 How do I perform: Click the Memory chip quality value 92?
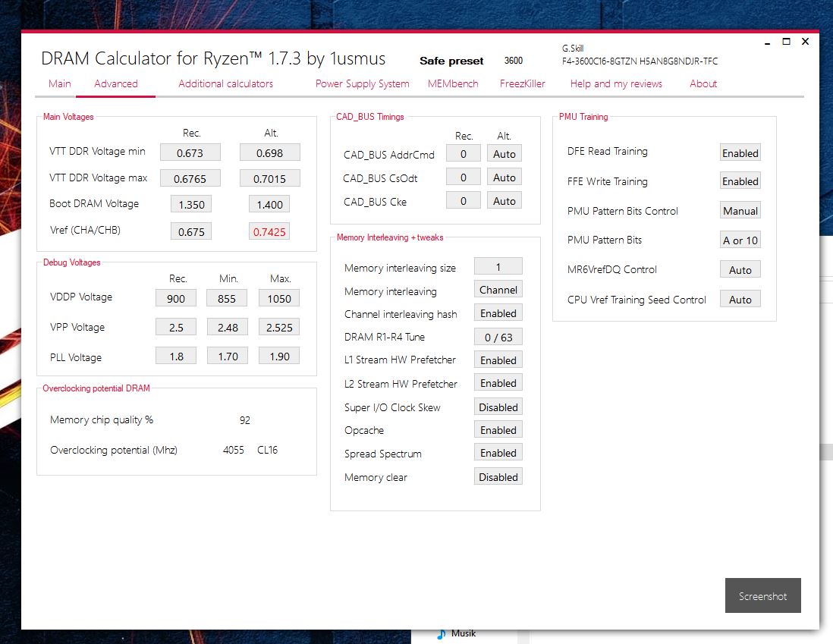(x=244, y=420)
